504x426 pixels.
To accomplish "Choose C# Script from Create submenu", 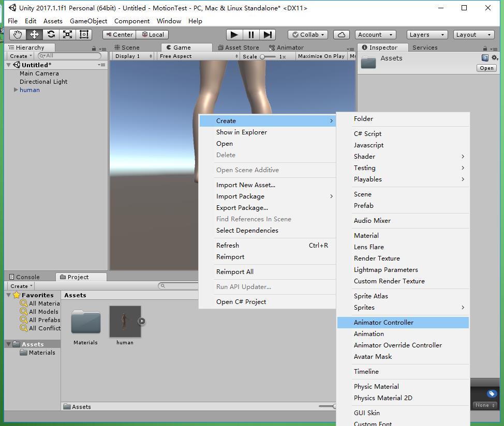I will 403,133.
